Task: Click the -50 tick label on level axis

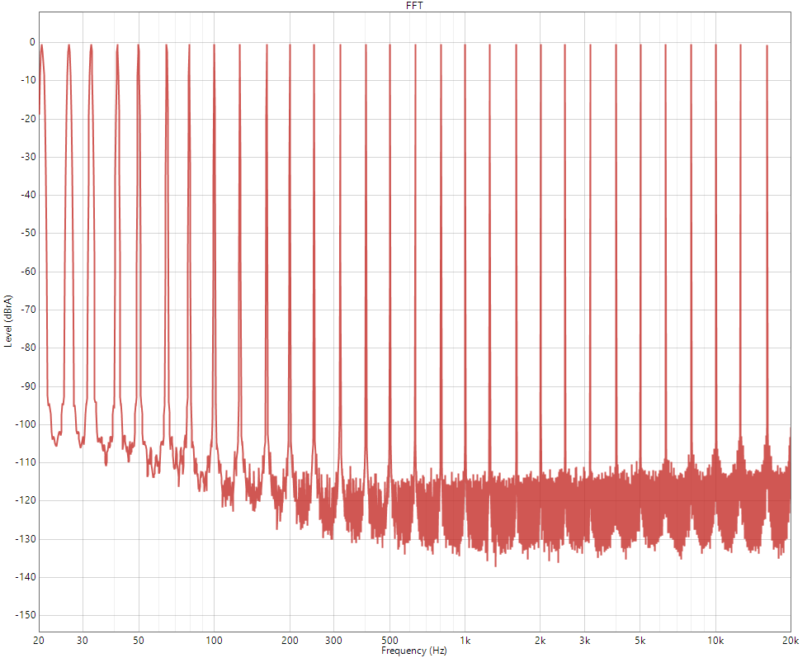Action: [x=26, y=233]
